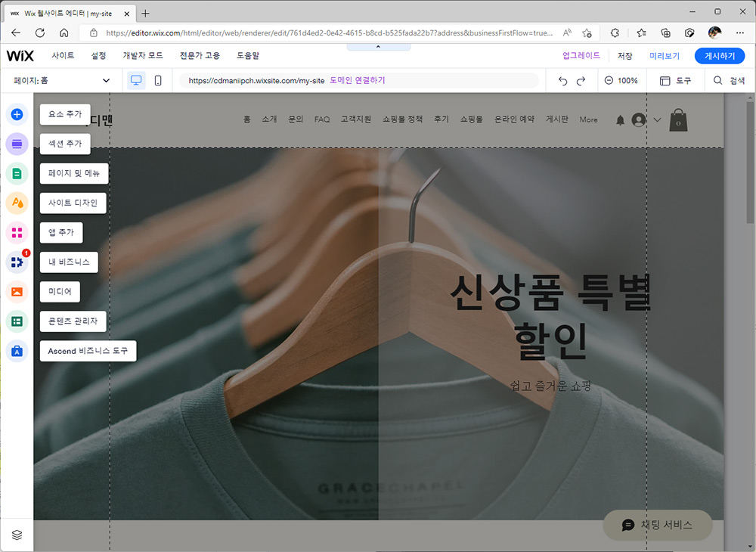
Task: Open the 개발자 모드 menu
Action: [x=143, y=55]
